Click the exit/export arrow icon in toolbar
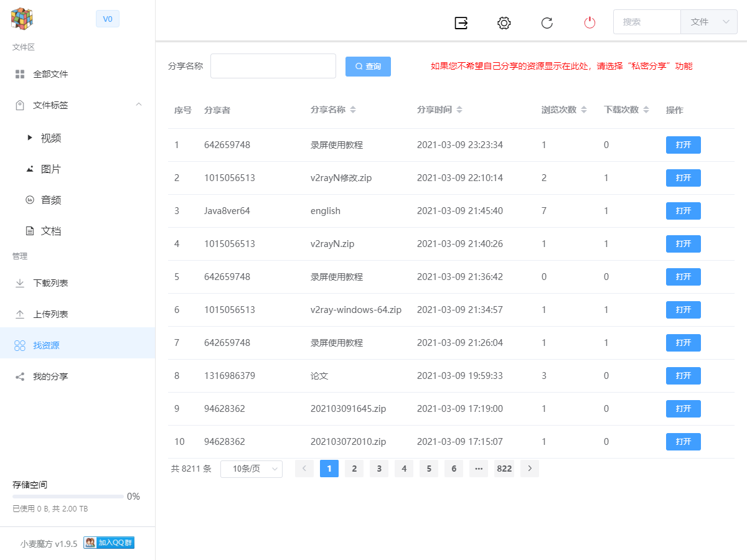This screenshot has width=747, height=560. (461, 22)
